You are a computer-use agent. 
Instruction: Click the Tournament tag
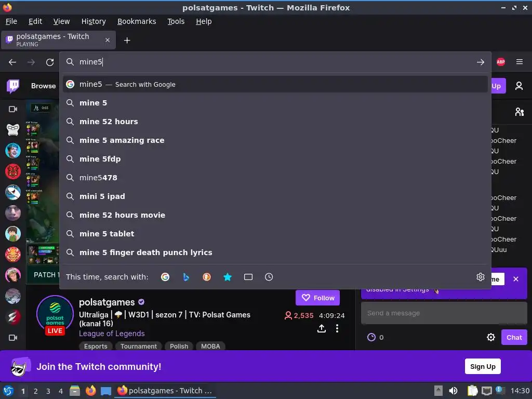pos(139,346)
